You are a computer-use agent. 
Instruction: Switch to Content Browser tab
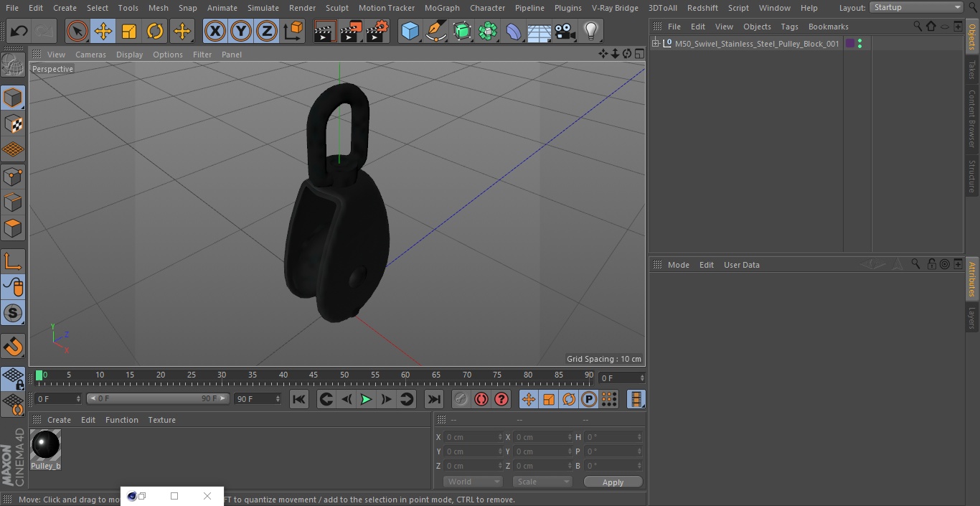pyautogui.click(x=972, y=118)
